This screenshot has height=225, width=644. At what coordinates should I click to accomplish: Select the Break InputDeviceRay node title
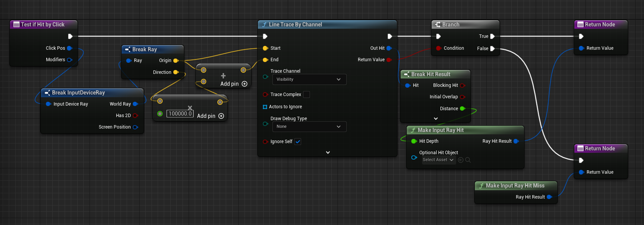(78, 93)
